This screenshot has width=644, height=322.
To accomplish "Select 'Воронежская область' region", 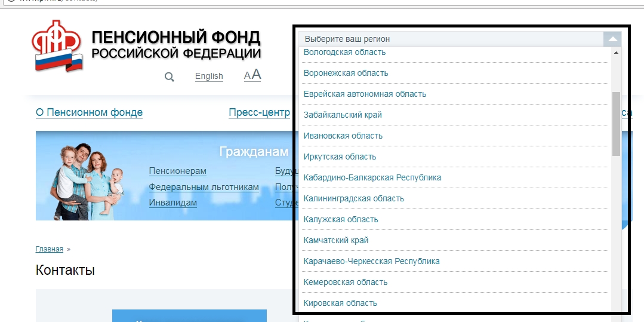I will (x=346, y=73).
